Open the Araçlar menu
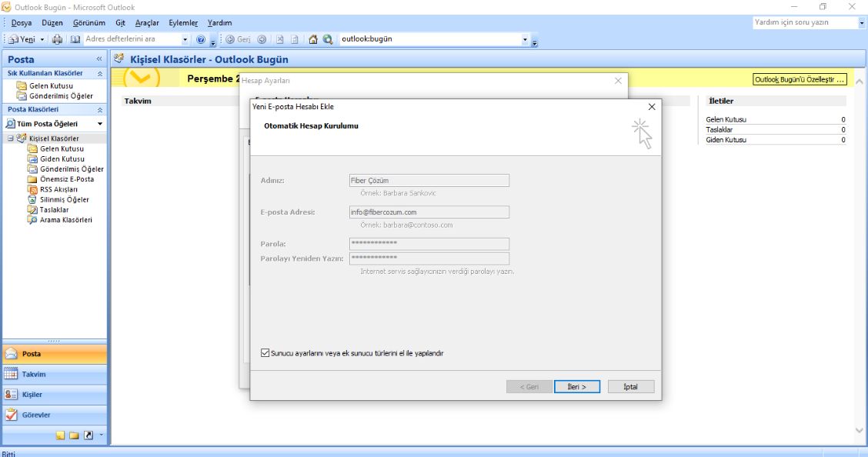 147,23
